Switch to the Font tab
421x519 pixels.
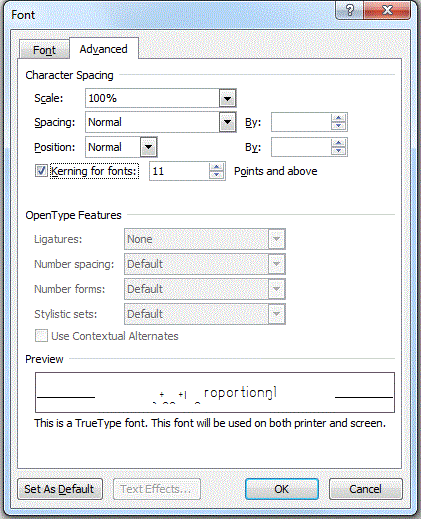(x=44, y=50)
